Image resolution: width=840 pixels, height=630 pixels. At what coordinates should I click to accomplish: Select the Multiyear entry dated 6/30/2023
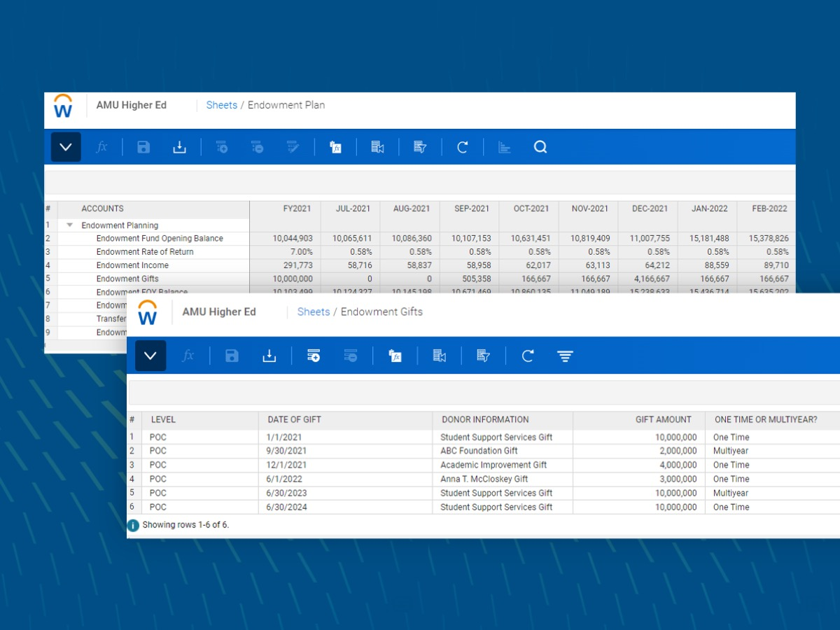(x=731, y=493)
